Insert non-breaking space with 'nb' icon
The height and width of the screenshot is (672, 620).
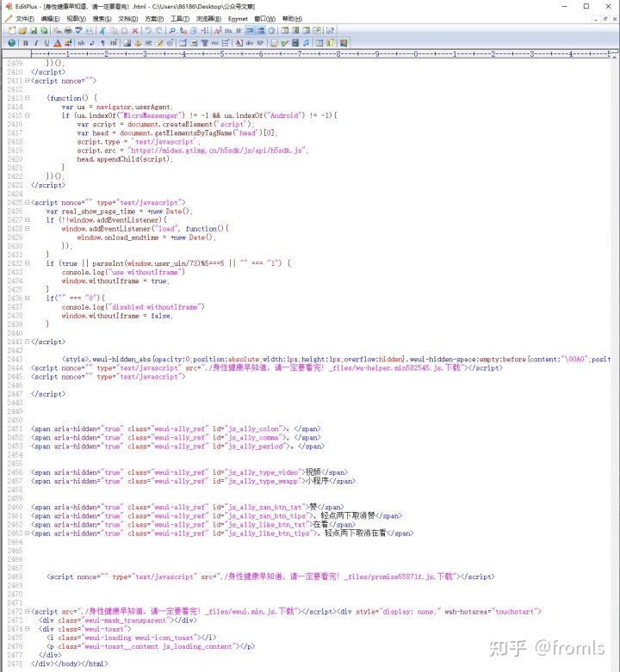(81, 43)
